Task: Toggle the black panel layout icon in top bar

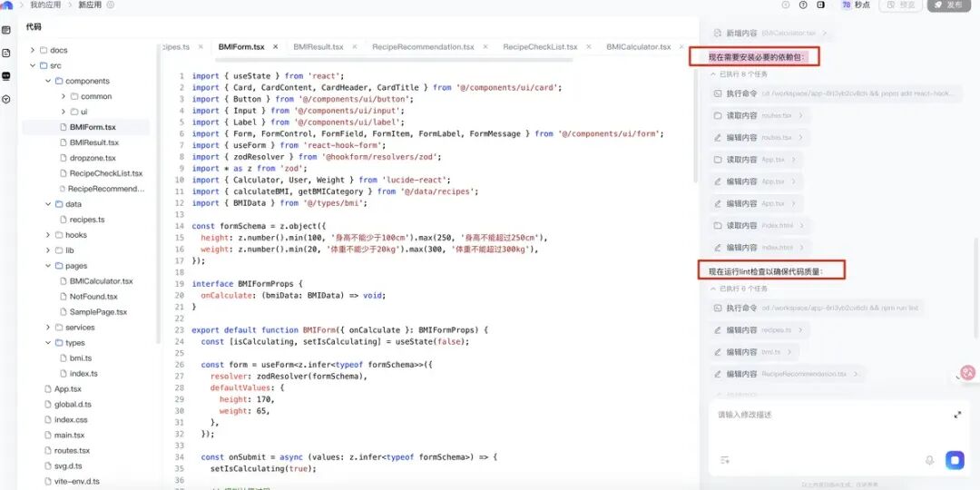Action: point(820,5)
